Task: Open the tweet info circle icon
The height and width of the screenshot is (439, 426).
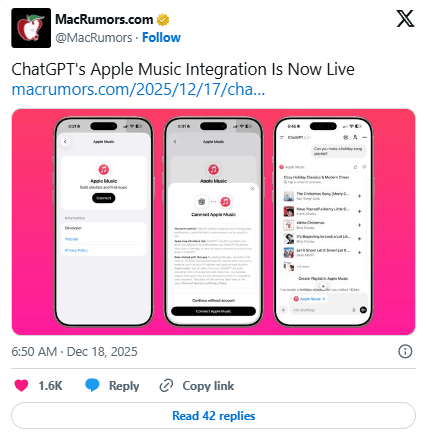Action: pyautogui.click(x=405, y=351)
